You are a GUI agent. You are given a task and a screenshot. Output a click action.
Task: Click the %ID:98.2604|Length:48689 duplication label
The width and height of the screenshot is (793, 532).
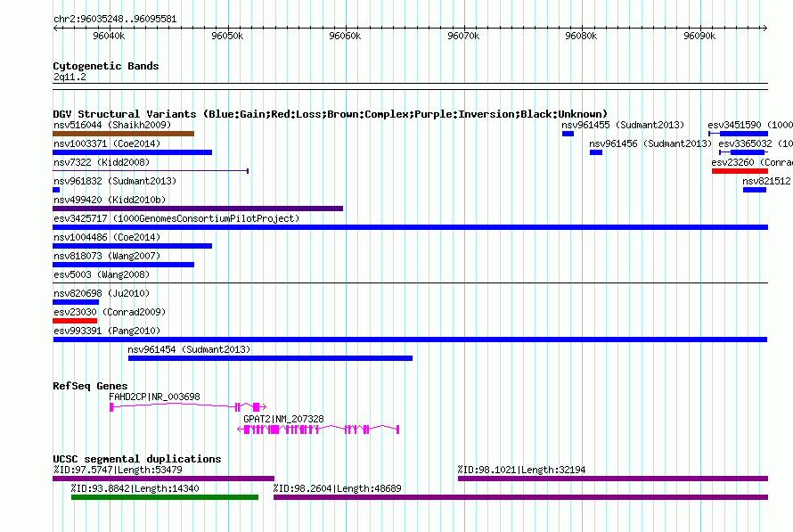tap(338, 488)
